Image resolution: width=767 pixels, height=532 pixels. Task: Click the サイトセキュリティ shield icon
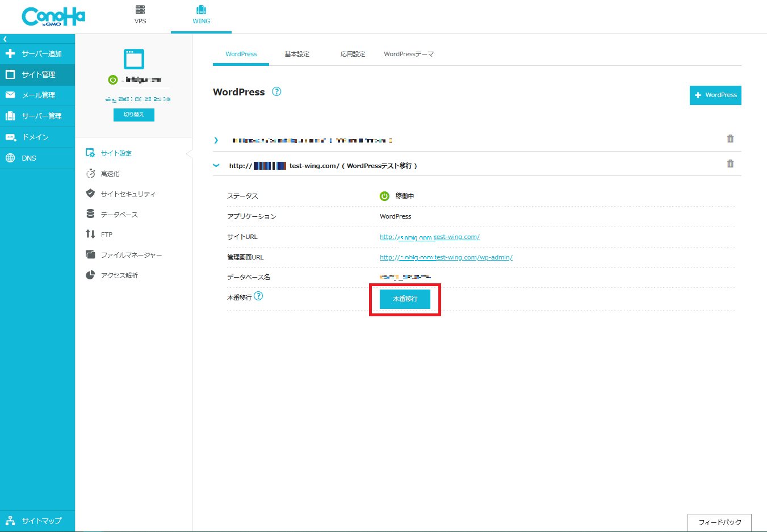[90, 194]
